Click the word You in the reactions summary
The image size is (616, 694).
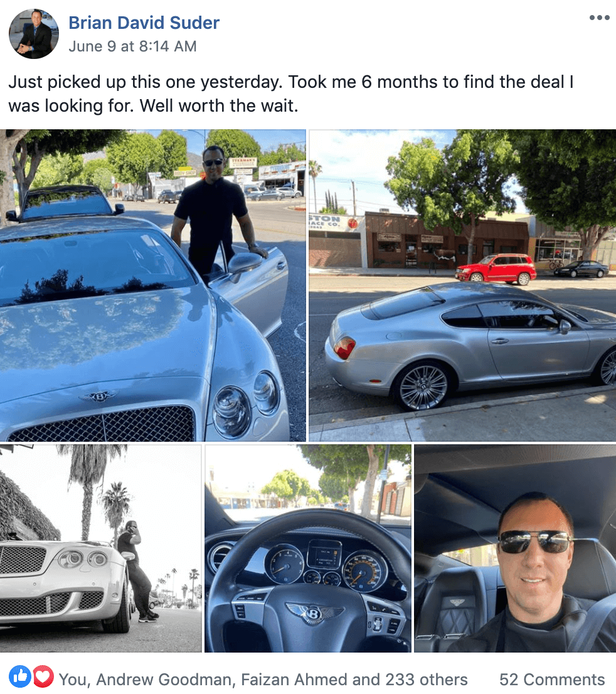pyautogui.click(x=74, y=680)
